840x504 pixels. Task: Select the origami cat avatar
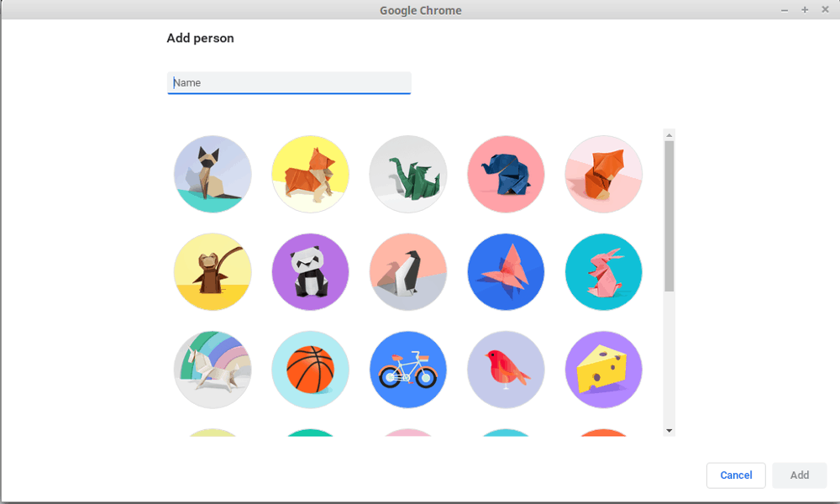click(x=213, y=174)
